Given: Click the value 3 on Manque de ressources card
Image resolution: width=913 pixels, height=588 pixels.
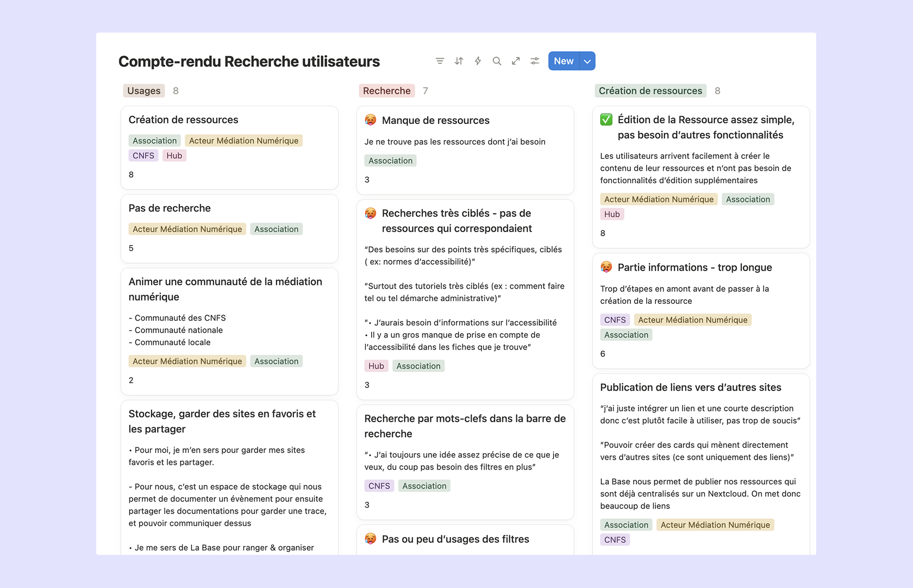Looking at the screenshot, I should 367,180.
